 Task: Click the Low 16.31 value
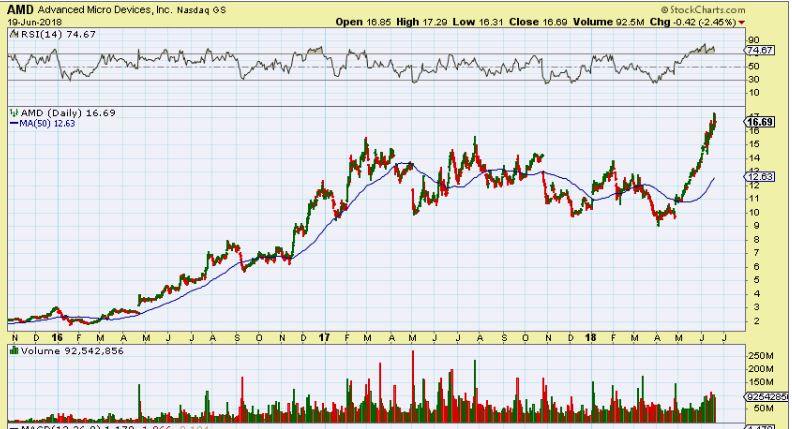(x=478, y=22)
